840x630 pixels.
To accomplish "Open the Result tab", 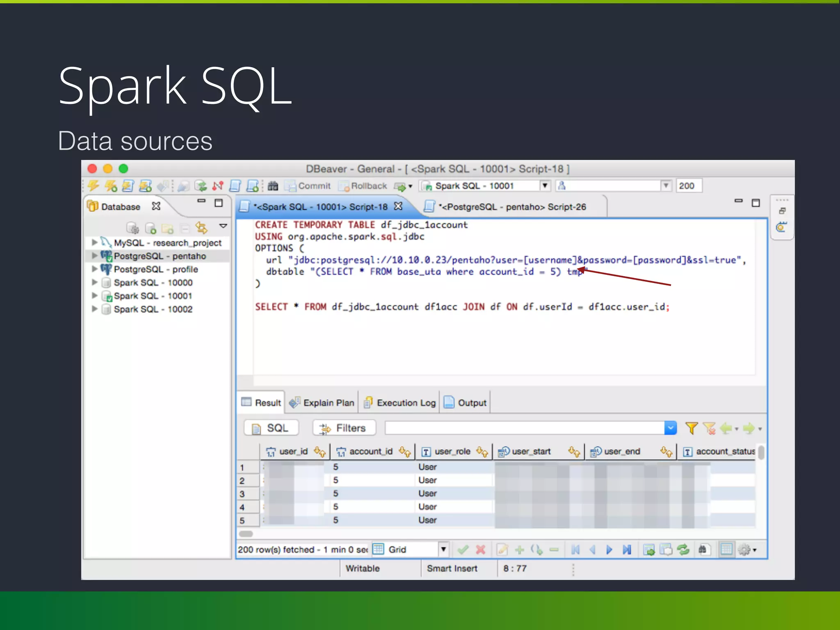I will click(261, 402).
